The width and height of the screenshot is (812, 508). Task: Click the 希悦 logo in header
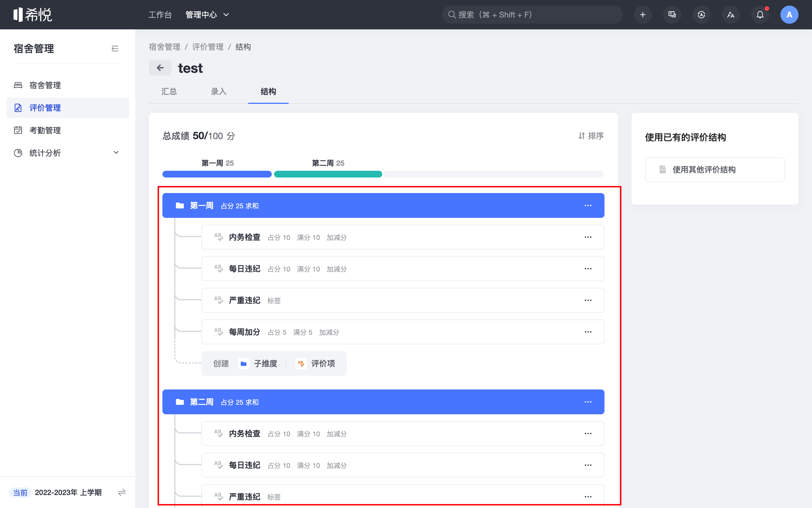point(32,14)
